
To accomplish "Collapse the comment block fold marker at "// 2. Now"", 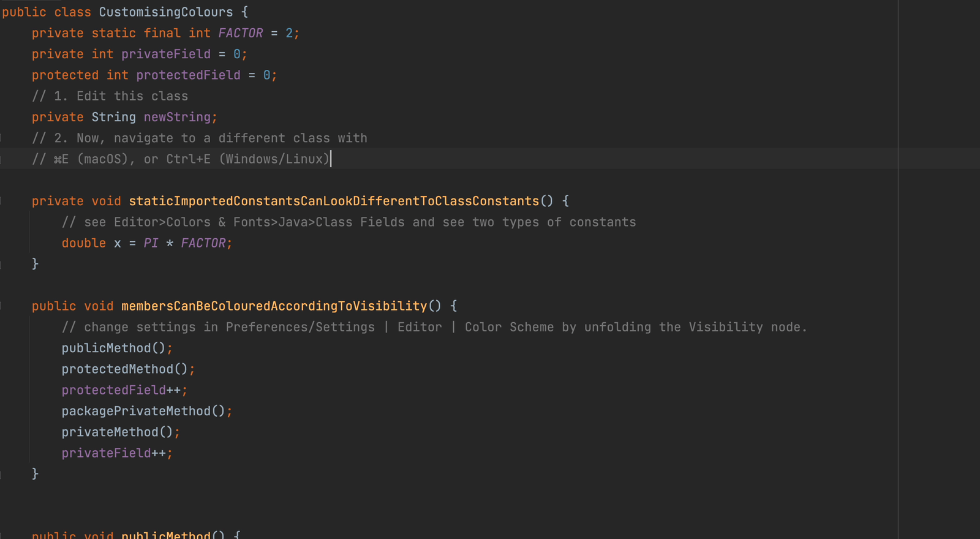I will point(1,138).
